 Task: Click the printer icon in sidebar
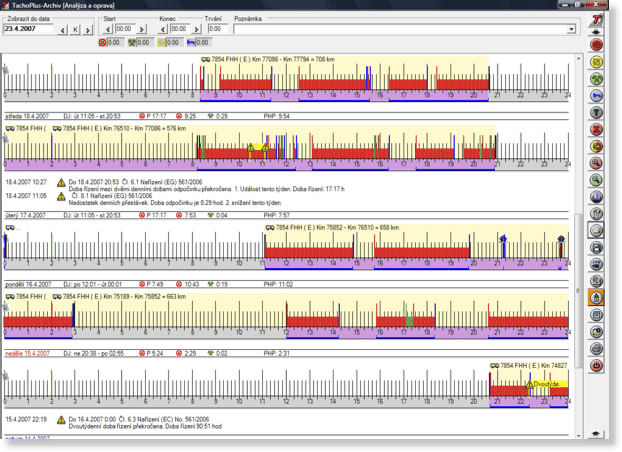596,348
